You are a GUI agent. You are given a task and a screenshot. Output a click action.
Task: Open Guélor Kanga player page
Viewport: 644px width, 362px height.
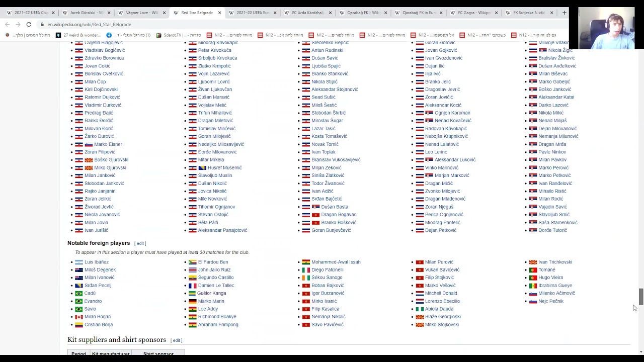tap(211, 293)
